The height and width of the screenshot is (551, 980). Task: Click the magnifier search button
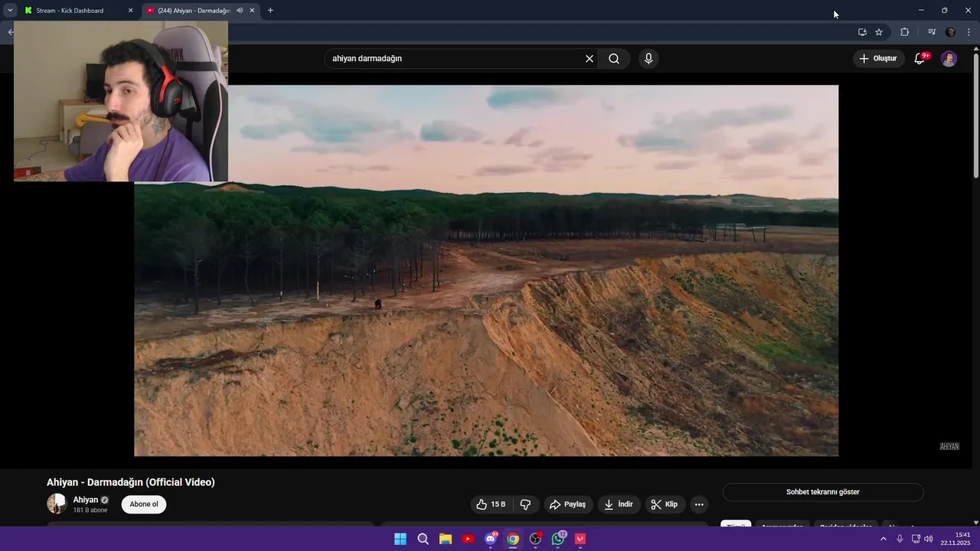614,59
